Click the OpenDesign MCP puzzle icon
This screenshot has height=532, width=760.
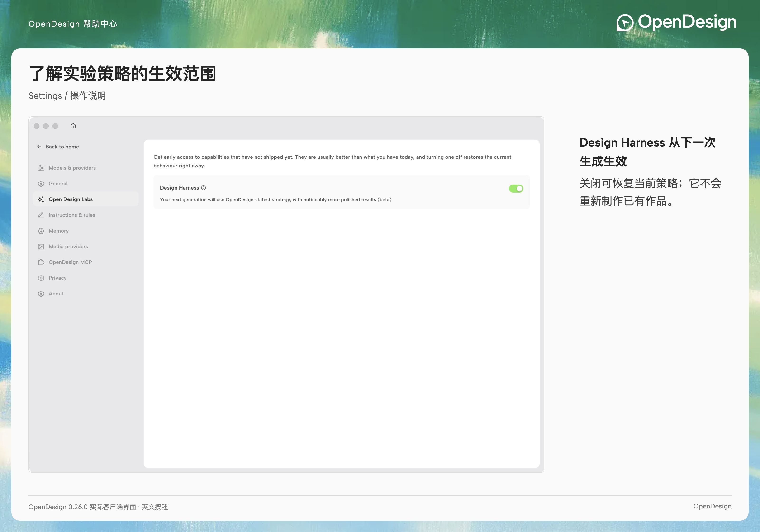[x=41, y=262]
